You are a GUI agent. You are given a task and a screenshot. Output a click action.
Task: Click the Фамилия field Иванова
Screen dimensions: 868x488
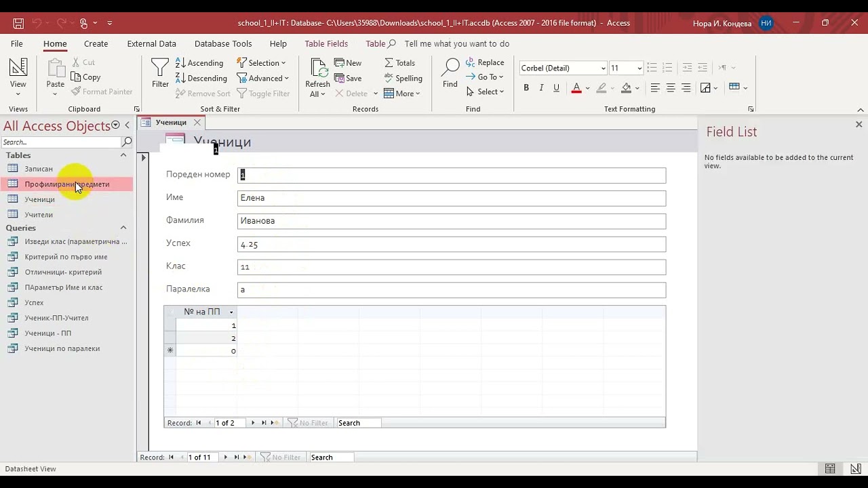tap(452, 221)
